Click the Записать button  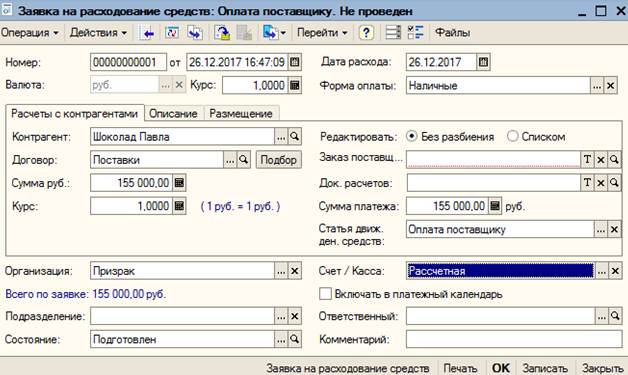coord(545,368)
